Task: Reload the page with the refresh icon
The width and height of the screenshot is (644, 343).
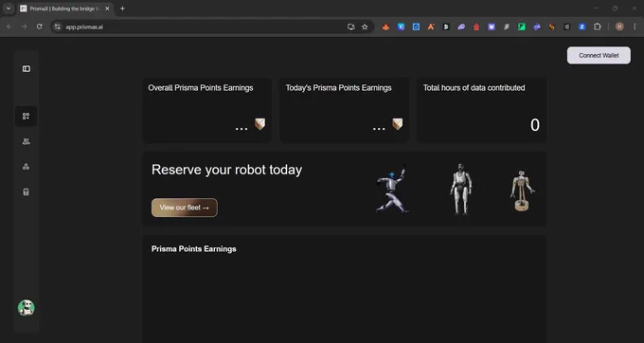Action: click(40, 27)
